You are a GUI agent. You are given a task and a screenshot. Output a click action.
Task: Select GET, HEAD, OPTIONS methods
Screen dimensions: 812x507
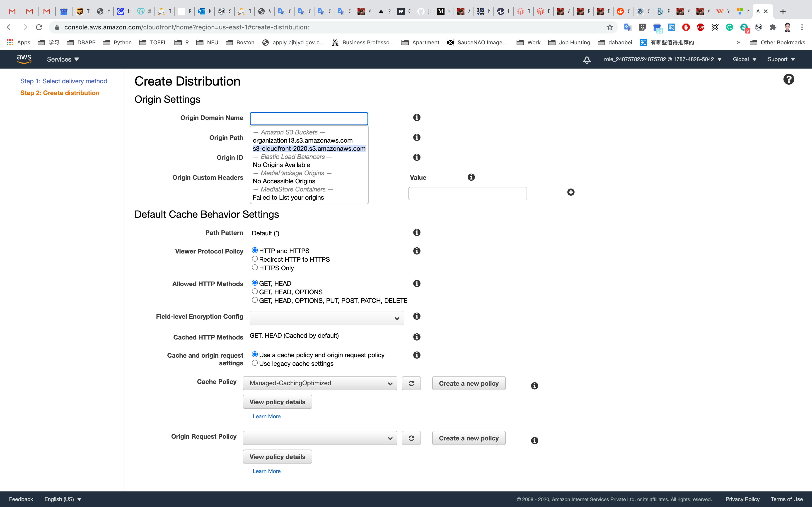[255, 291]
